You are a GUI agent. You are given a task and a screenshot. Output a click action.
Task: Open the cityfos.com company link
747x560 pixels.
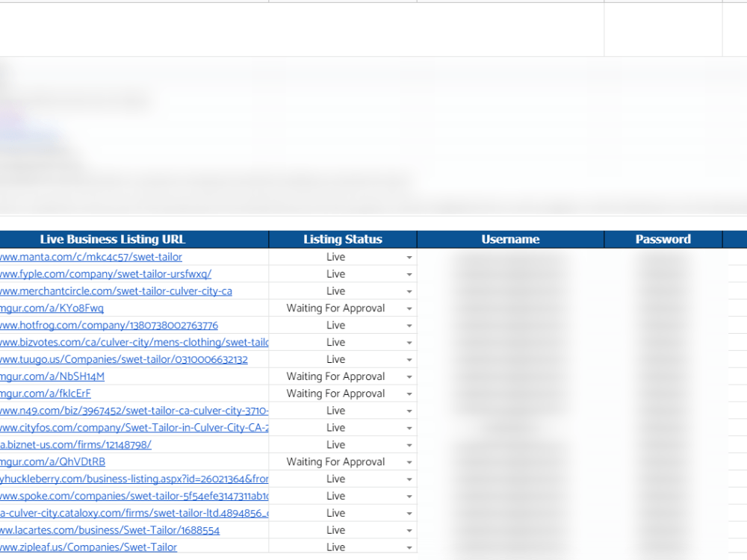pos(134,428)
